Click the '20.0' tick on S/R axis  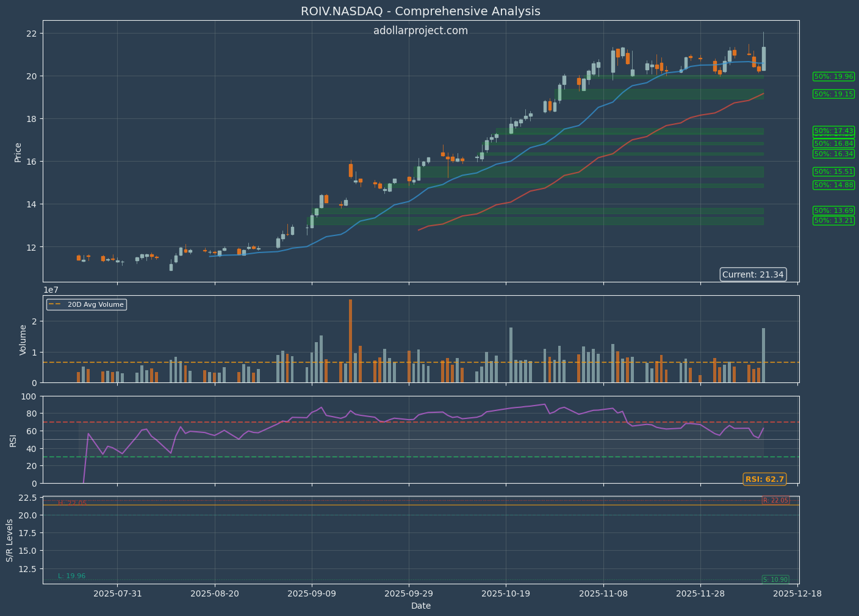[29, 515]
